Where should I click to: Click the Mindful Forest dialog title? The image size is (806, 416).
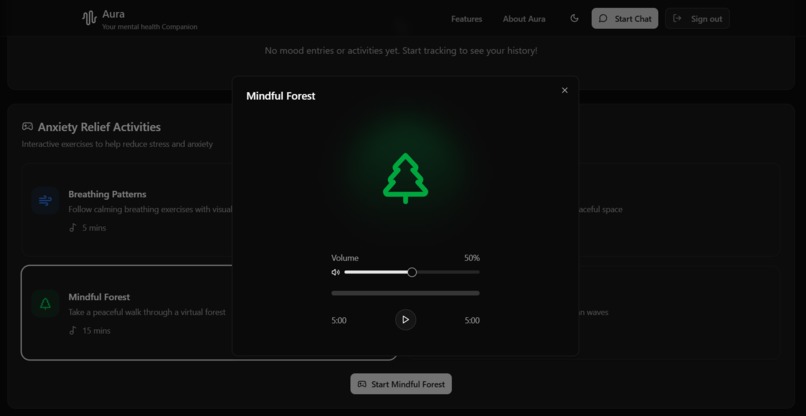[x=281, y=96]
